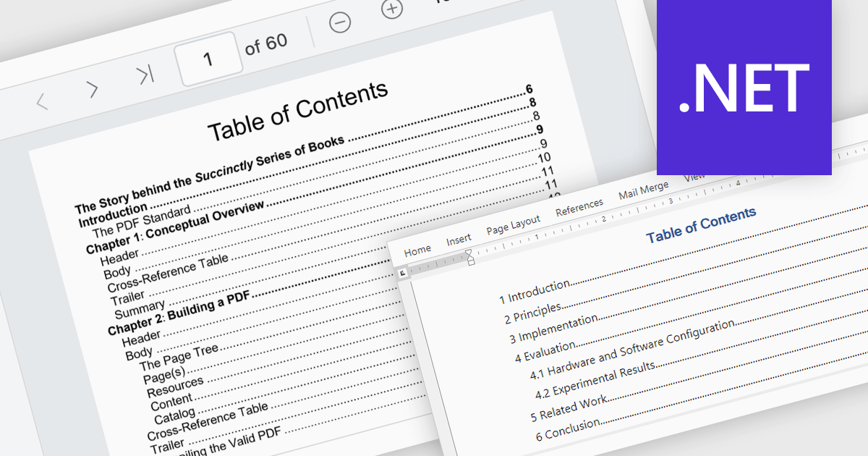868x456 pixels.
Task: Click the tab selector box left of ruler
Action: coord(403,274)
